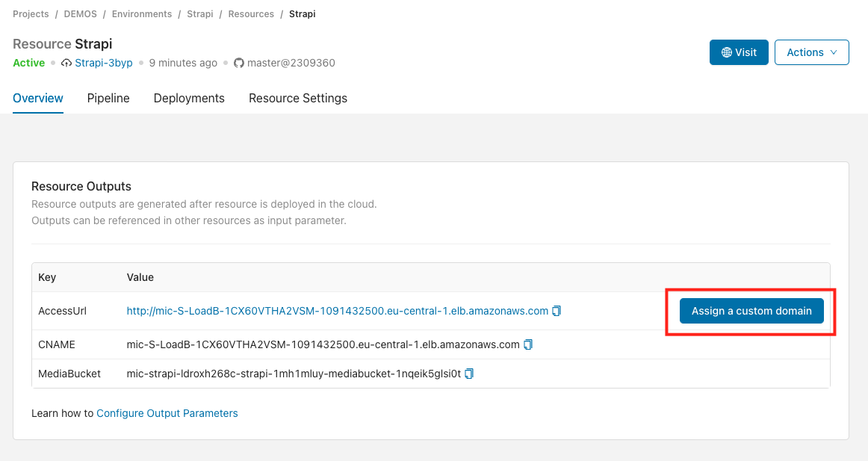Select the MediaBucket value text

click(x=294, y=374)
